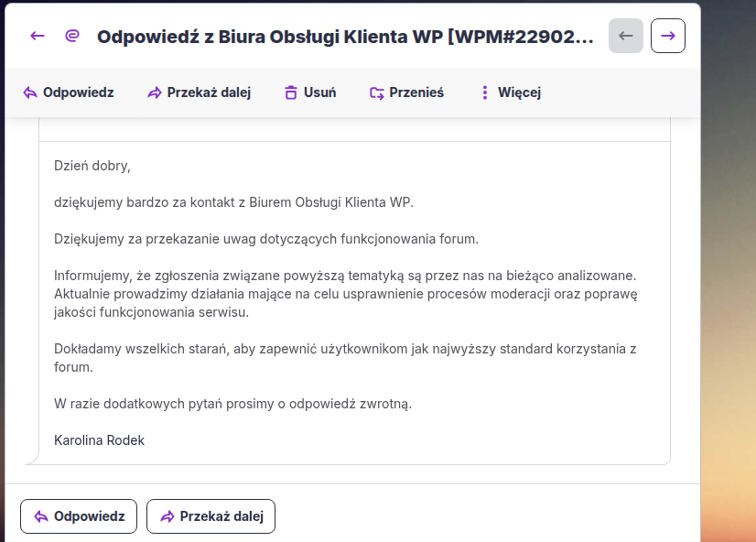Open the Więcej three-dots menu
Screen dimensions: 756x542
pos(486,92)
